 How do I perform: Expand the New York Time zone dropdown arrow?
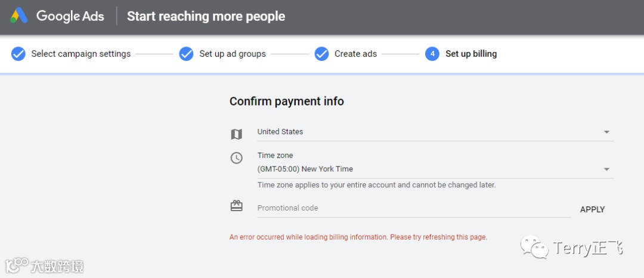coord(606,169)
